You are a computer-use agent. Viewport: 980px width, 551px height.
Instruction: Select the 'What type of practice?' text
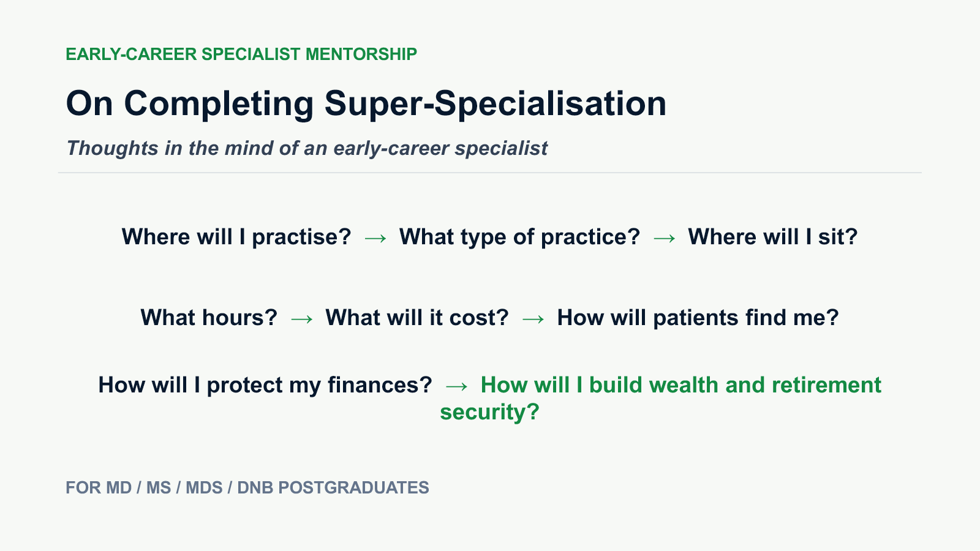[519, 237]
